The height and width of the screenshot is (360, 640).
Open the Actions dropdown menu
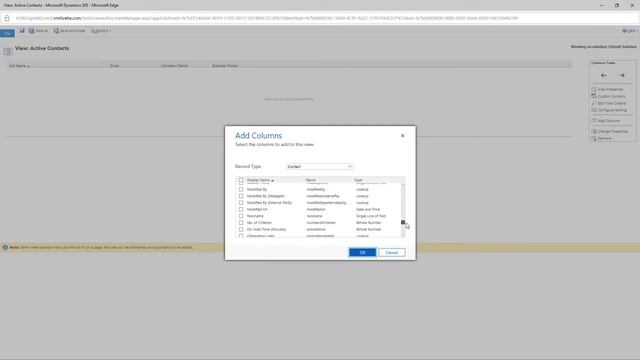point(101,31)
